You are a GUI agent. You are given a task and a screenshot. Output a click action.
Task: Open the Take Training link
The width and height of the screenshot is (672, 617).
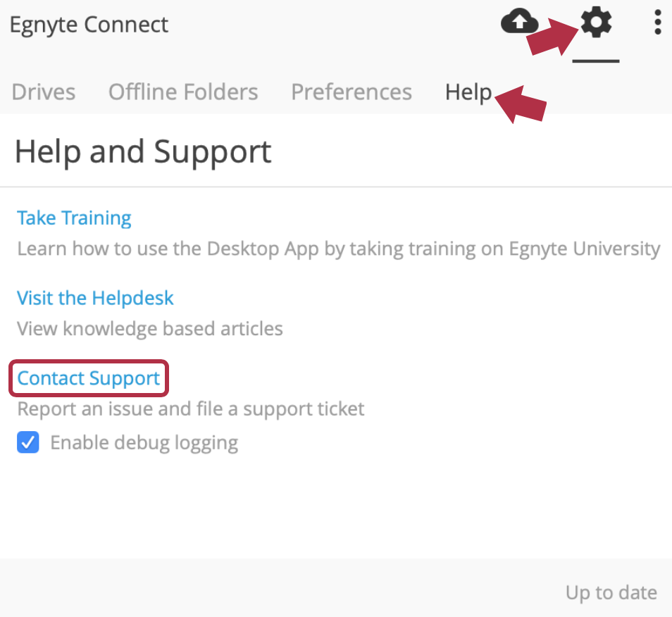pyautogui.click(x=74, y=218)
